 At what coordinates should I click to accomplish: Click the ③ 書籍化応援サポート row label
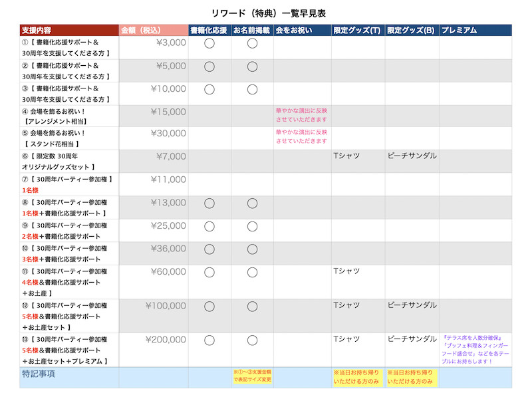[66, 94]
